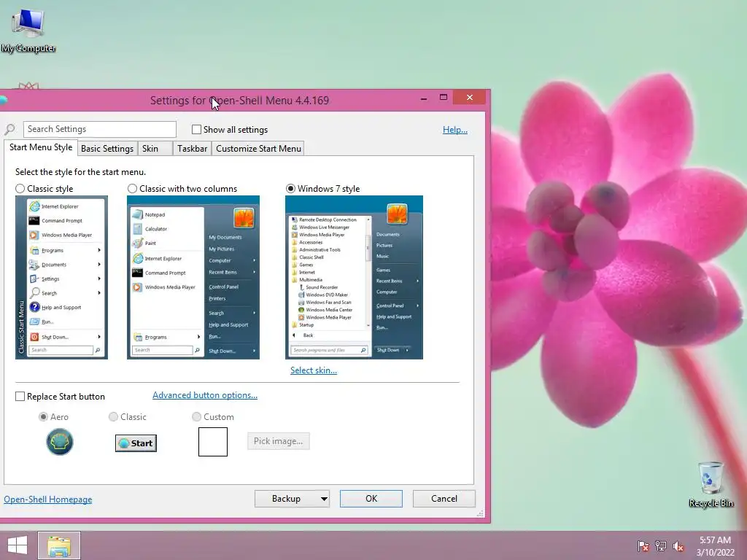747x560 pixels.
Task: Select the Windows 7 style radio button
Action: [x=290, y=189]
